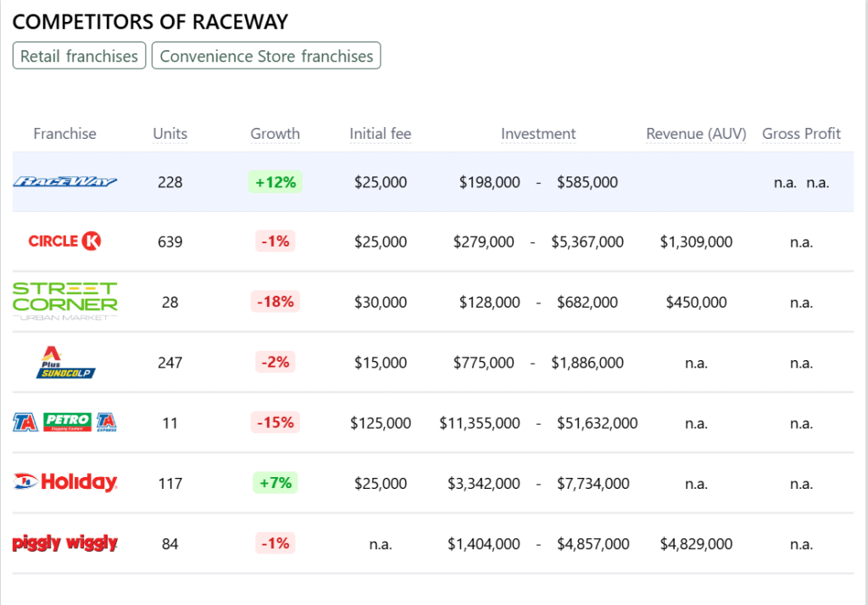Open the TA Petro franchise logo
The height and width of the screenshot is (605, 868).
point(64,422)
